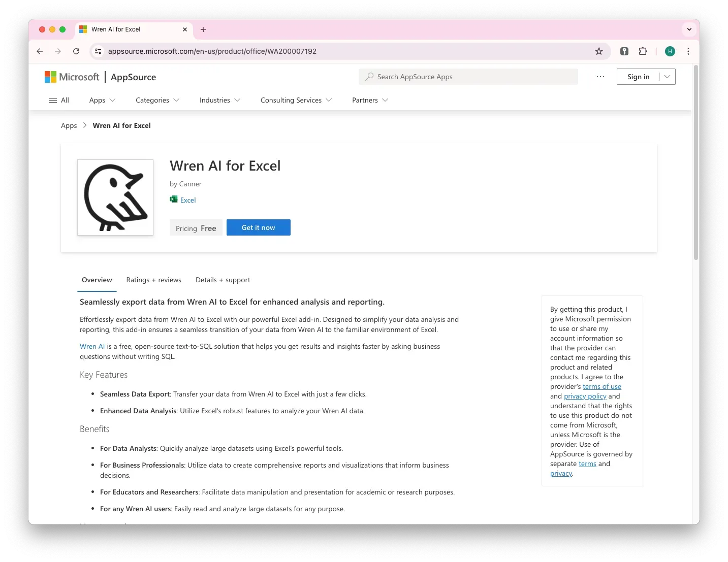Open the Wren AI link in description

pos(92,346)
